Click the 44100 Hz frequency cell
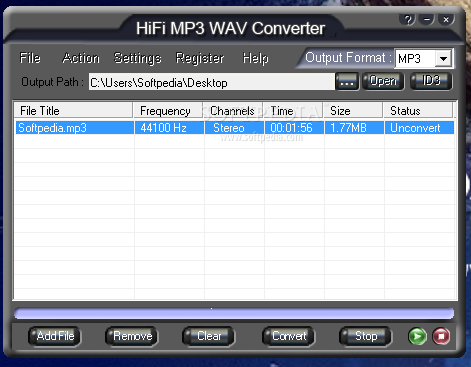The image size is (471, 367). [169, 128]
